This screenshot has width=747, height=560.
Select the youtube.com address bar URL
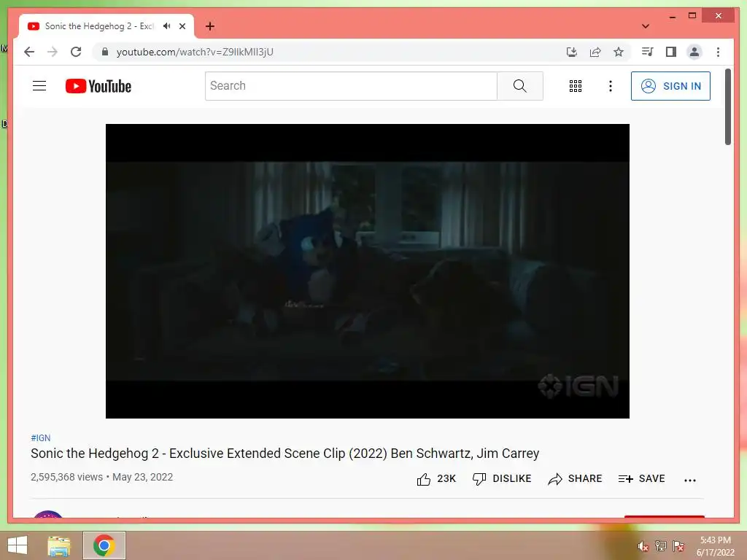(195, 52)
